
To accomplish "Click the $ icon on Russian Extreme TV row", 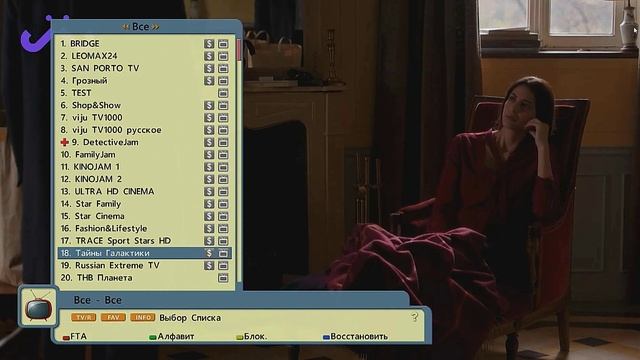I will (x=209, y=265).
